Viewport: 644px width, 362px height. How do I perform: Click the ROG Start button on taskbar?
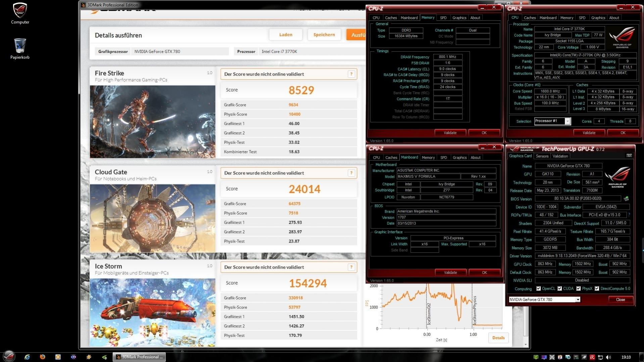click(x=9, y=356)
